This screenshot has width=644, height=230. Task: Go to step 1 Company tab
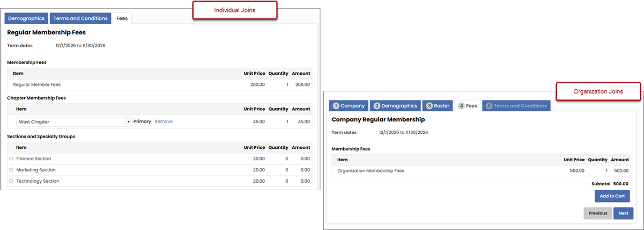349,106
